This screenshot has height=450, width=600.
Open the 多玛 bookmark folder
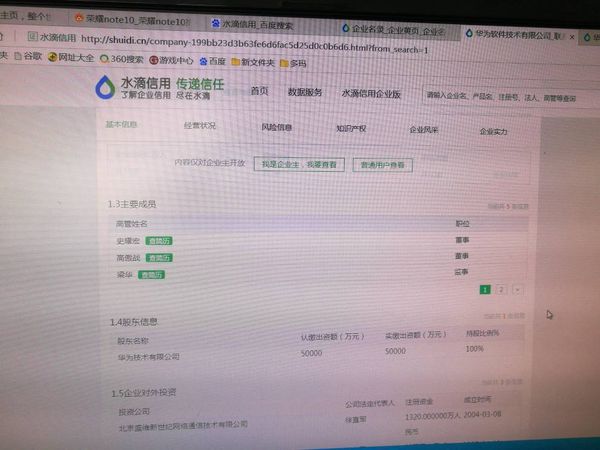pos(293,63)
